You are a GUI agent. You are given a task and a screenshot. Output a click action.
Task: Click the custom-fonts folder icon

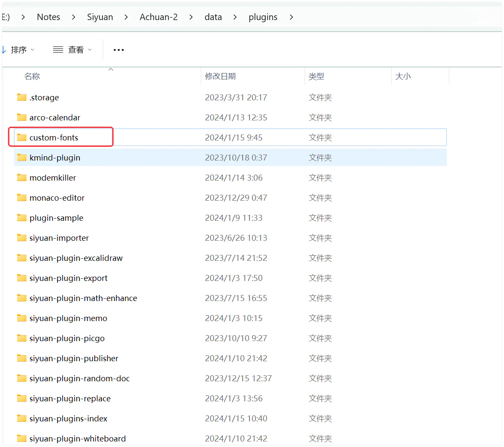click(22, 137)
